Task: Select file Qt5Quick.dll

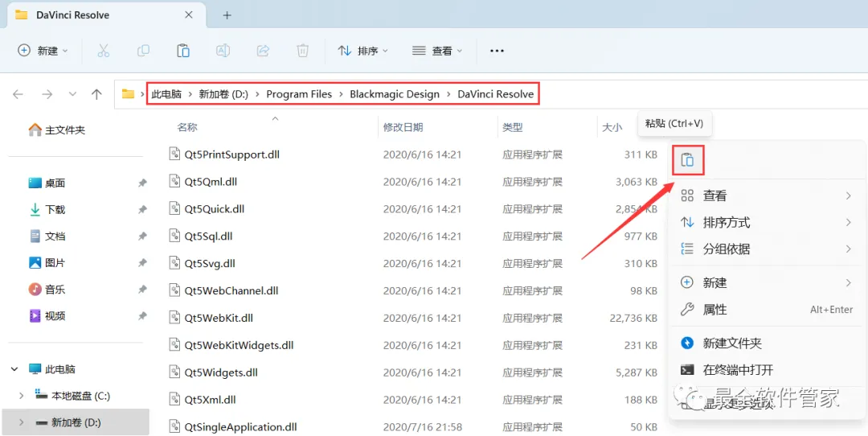Action: click(215, 209)
